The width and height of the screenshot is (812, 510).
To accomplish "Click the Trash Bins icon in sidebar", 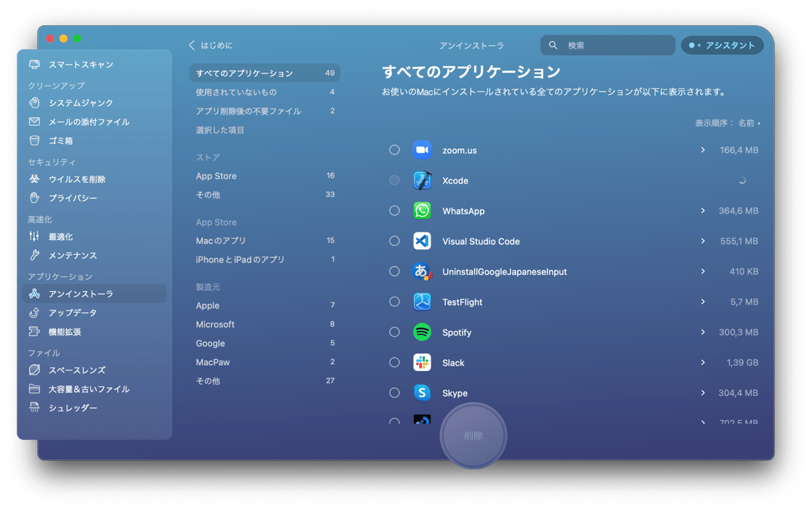I will pyautogui.click(x=35, y=141).
